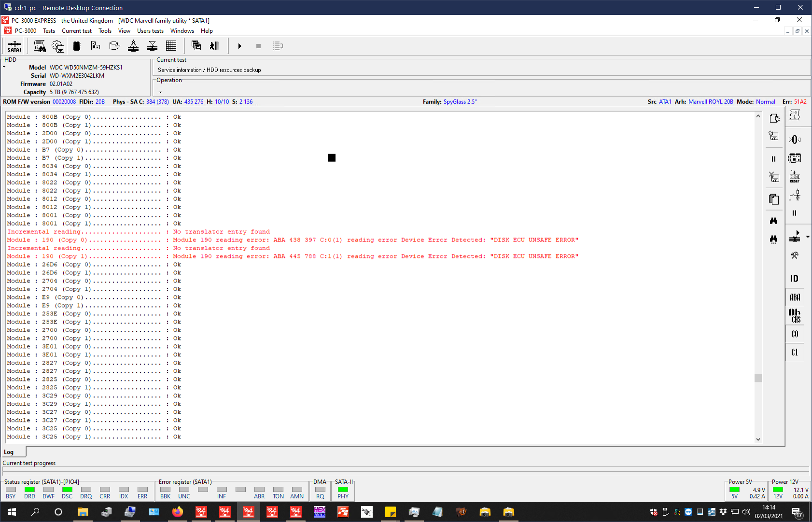Image resolution: width=812 pixels, height=522 pixels.
Task: Click the log scrollbar up arrow
Action: [x=758, y=116]
